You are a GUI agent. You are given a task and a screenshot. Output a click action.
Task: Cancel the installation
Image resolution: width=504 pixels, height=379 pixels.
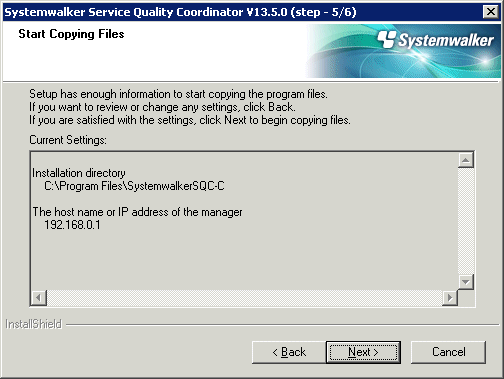(448, 352)
